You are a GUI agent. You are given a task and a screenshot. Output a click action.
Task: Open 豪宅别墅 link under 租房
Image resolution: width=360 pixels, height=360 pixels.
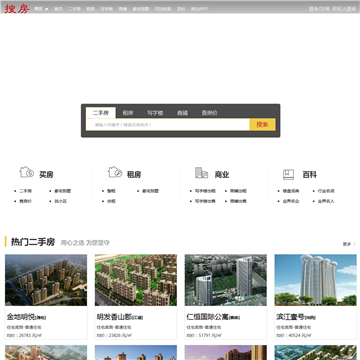(x=151, y=191)
